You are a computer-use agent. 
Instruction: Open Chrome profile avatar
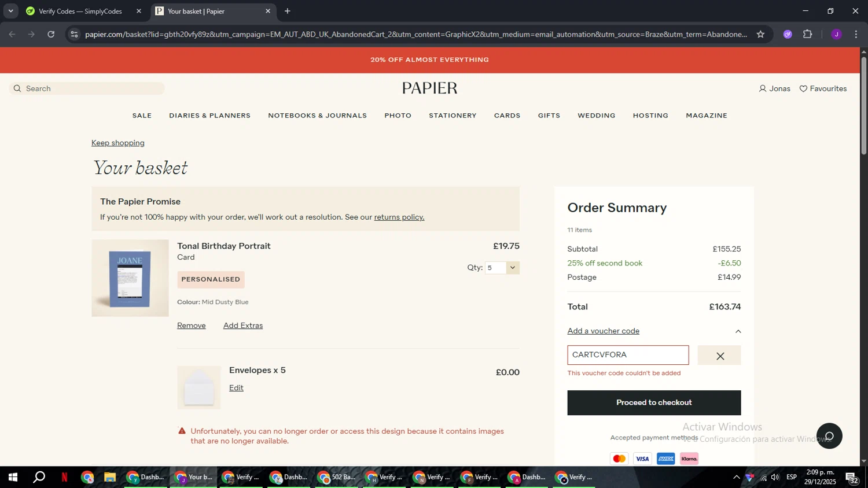[x=836, y=35]
